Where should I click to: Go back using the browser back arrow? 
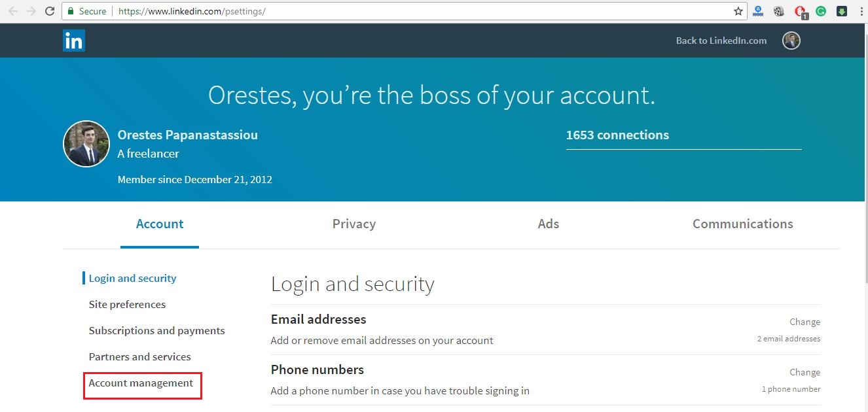coord(13,11)
